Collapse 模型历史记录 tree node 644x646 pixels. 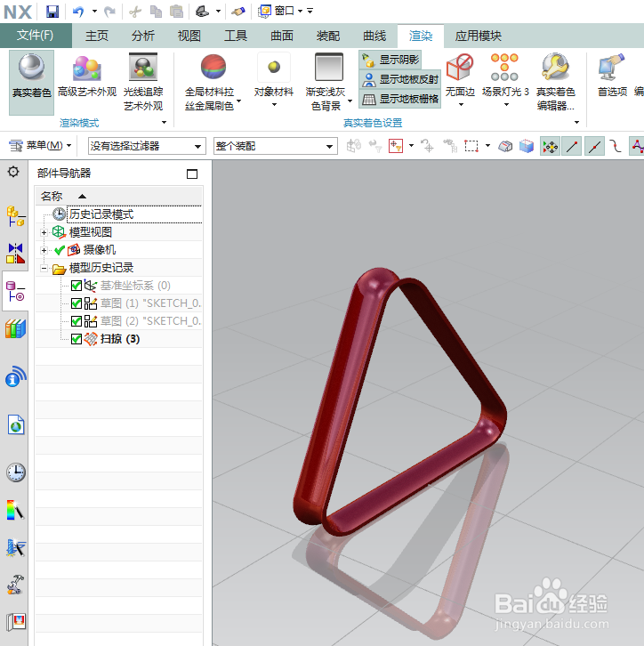[x=44, y=268]
